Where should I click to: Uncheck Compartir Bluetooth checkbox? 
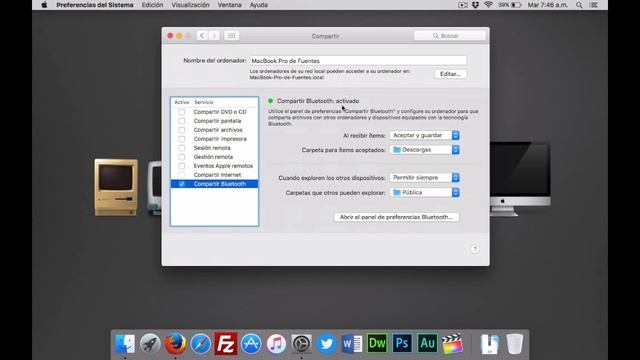(x=182, y=184)
